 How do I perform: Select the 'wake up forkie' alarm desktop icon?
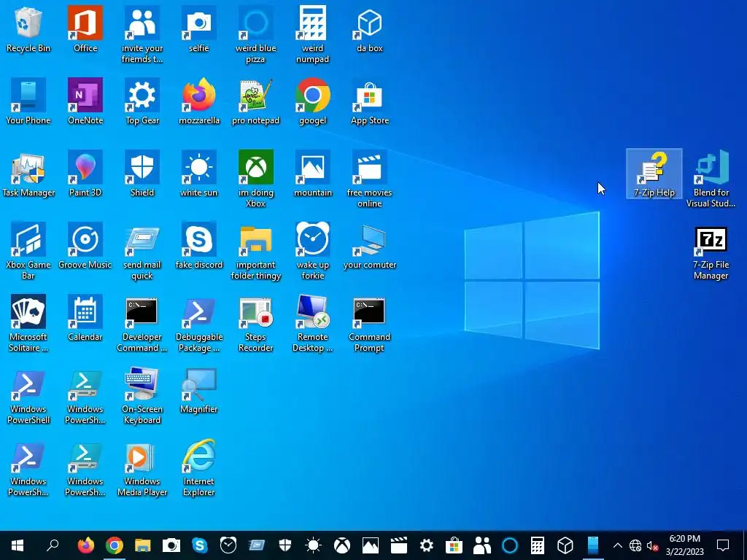coord(312,252)
